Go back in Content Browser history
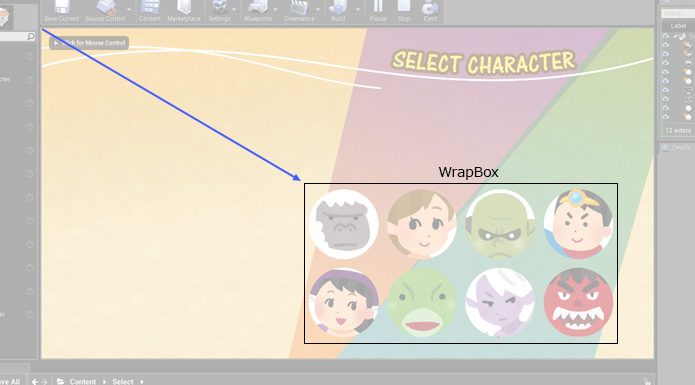 click(x=35, y=381)
